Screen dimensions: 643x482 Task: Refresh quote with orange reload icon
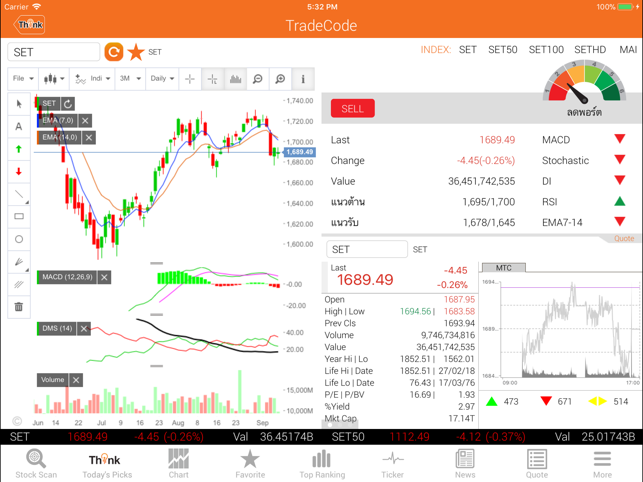[114, 52]
